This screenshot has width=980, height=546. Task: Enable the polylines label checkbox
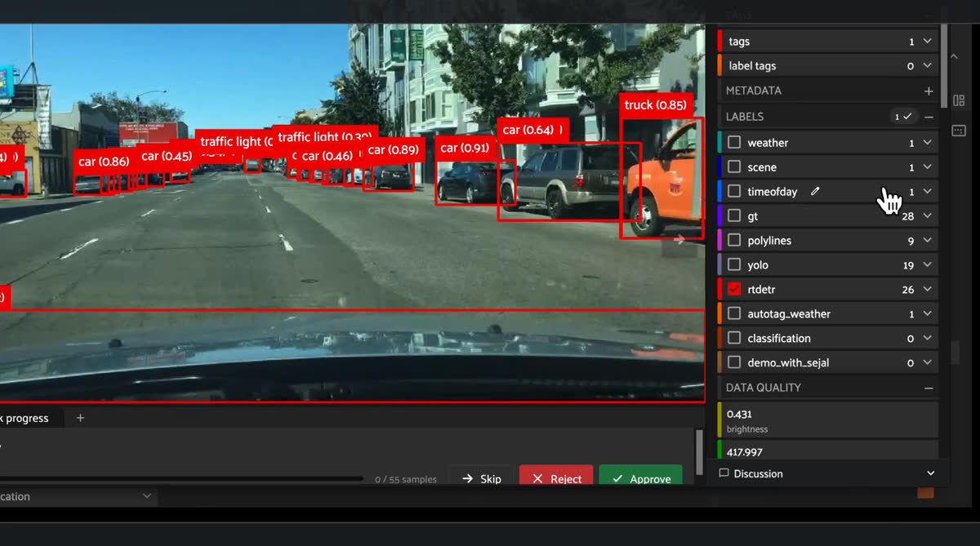pyautogui.click(x=734, y=240)
